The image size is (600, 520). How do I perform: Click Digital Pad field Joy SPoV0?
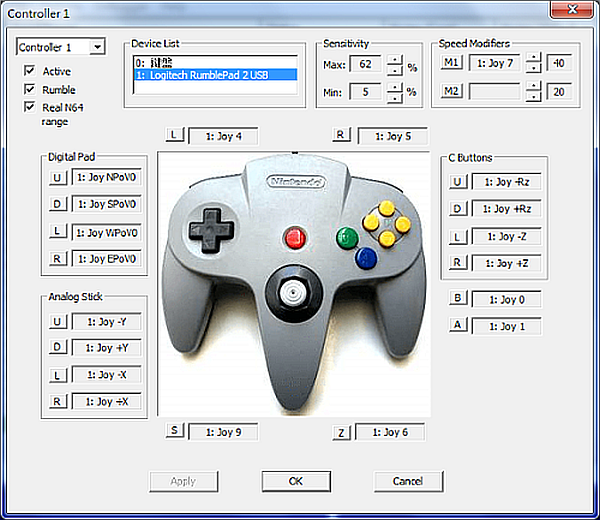pyautogui.click(x=107, y=204)
